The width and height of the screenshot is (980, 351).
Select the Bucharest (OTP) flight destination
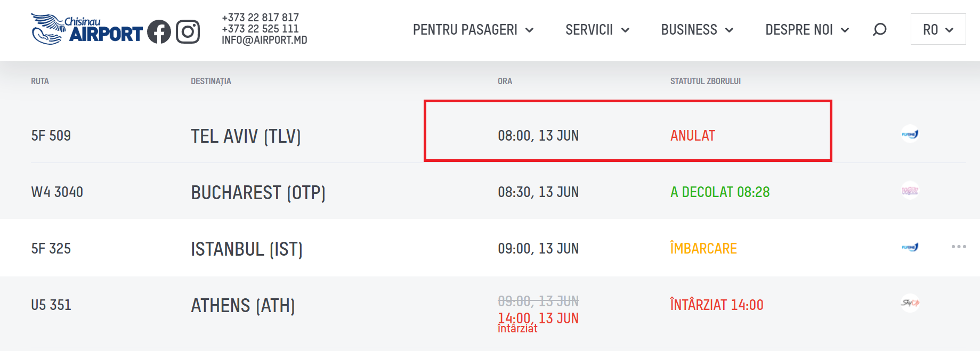pyautogui.click(x=258, y=192)
